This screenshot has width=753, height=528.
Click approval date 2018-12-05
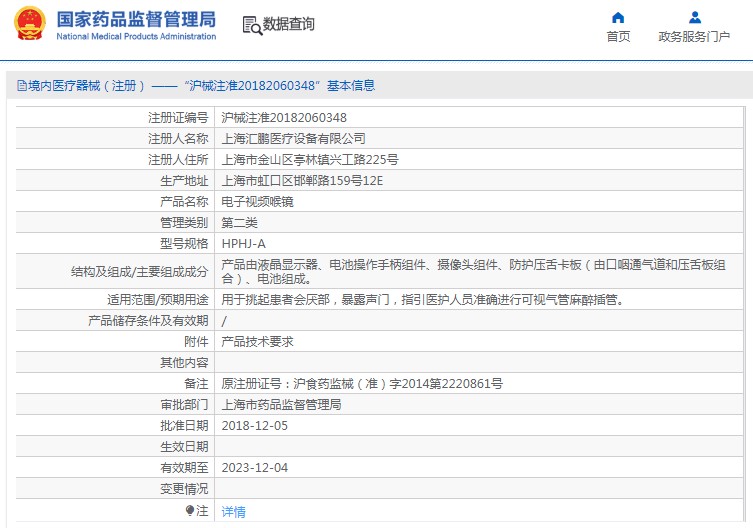coord(254,425)
